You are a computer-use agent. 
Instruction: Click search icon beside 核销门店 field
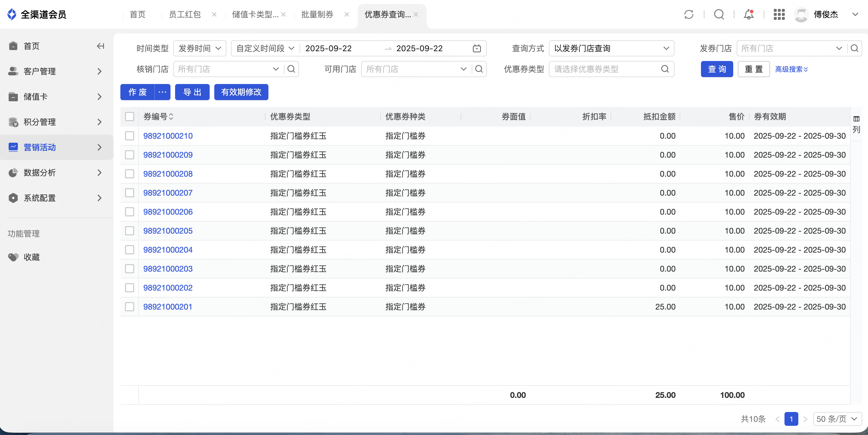pyautogui.click(x=291, y=69)
